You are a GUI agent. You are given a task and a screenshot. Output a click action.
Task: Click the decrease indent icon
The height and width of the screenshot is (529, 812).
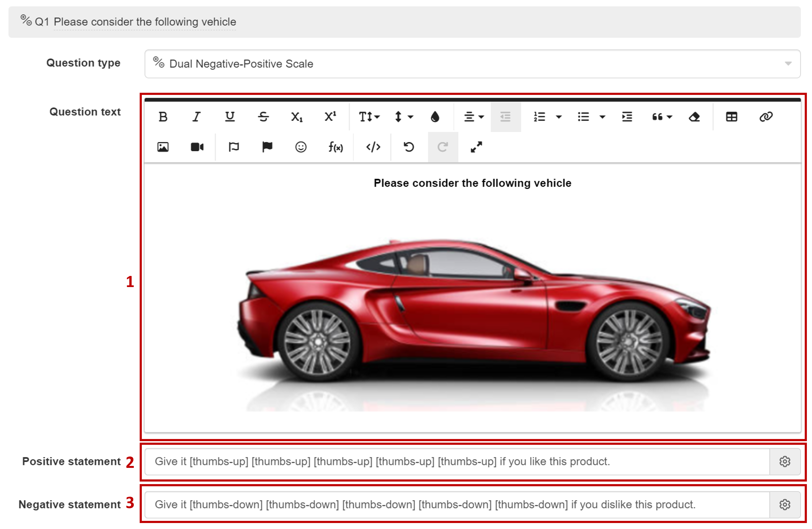click(x=506, y=117)
